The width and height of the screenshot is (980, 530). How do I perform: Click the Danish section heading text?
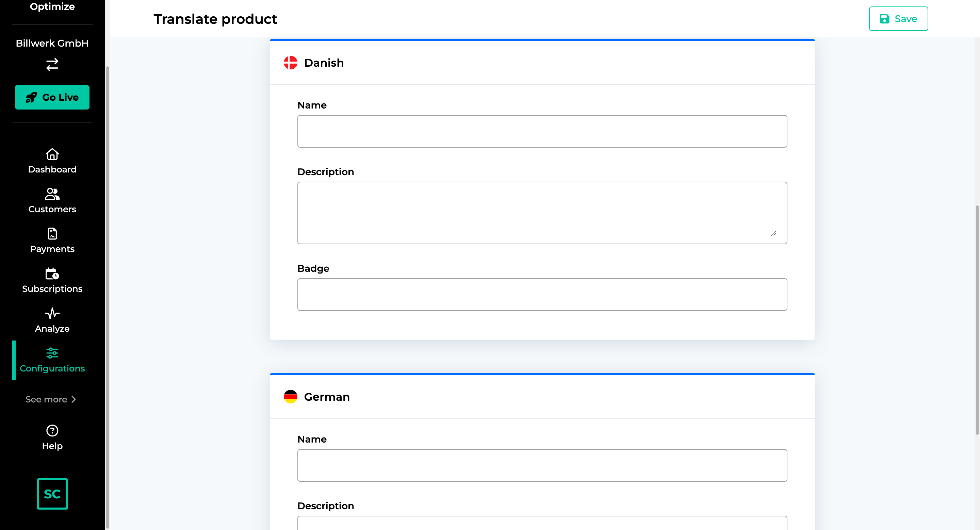coord(324,63)
